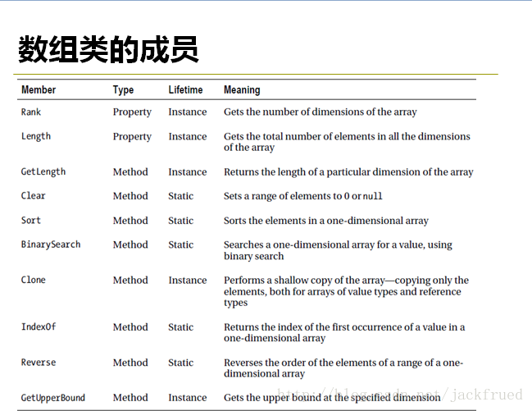Click the Meaning column header
The image size is (532, 411).
[242, 90]
